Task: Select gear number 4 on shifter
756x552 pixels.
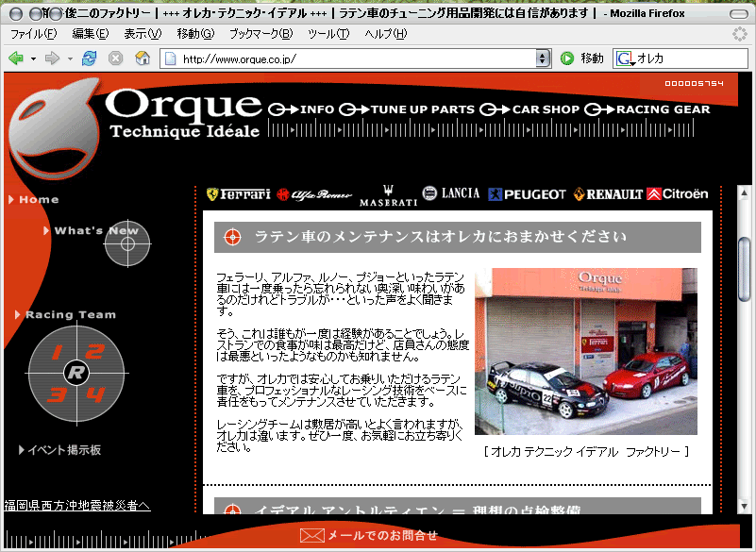Action: 95,394
